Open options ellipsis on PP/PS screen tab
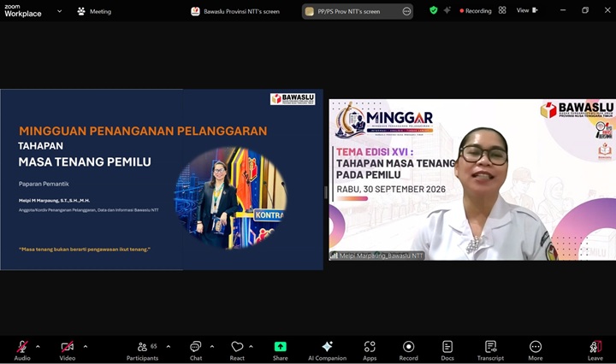 [406, 11]
